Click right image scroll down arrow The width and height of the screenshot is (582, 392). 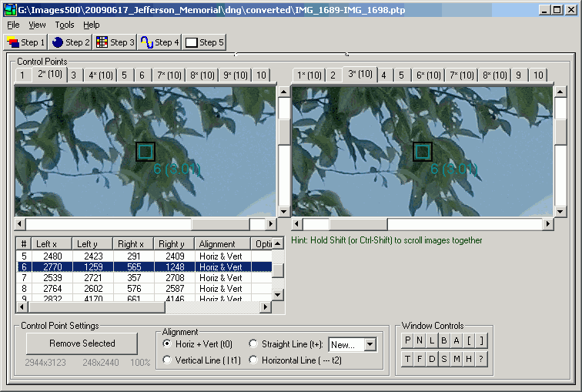(x=560, y=212)
